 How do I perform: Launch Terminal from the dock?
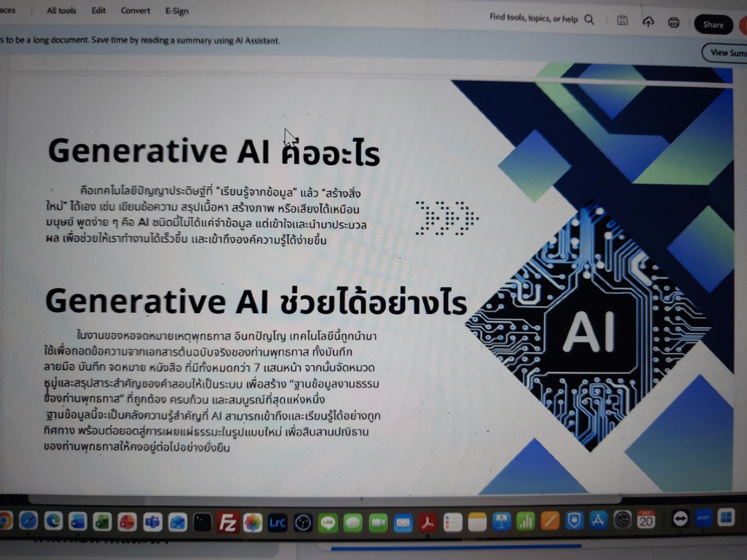coord(202,522)
